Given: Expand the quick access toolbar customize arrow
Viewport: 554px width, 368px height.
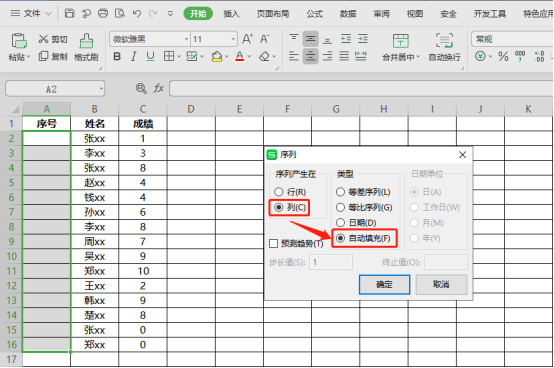Looking at the screenshot, I should [x=170, y=14].
